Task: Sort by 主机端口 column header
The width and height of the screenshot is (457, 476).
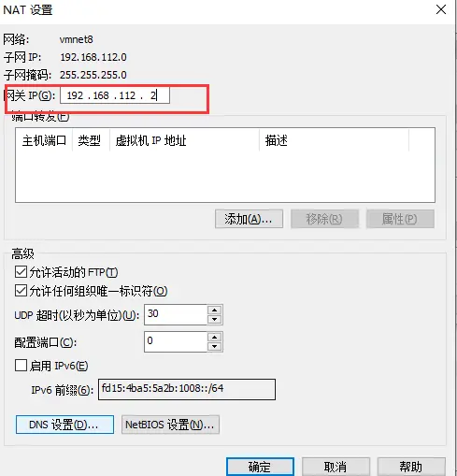Action: tap(44, 140)
